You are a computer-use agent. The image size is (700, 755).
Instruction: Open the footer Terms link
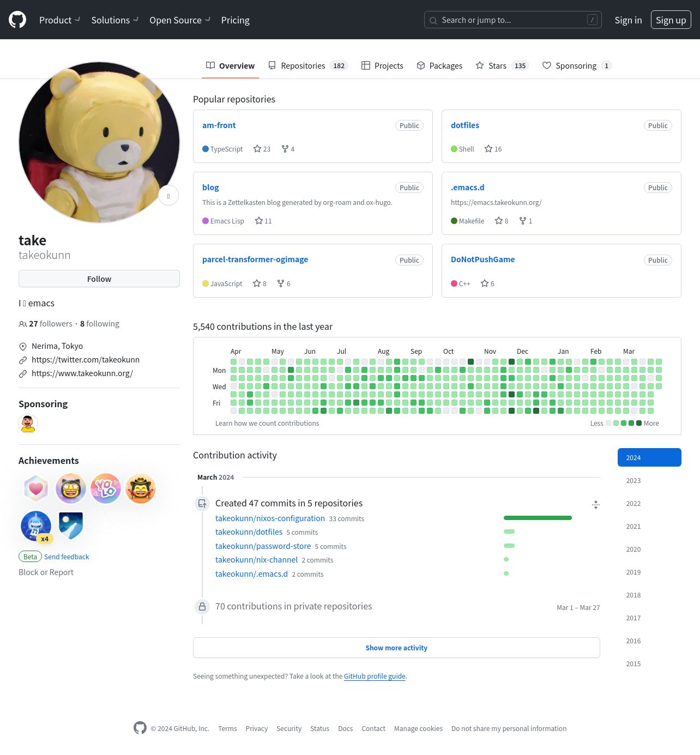point(227,728)
